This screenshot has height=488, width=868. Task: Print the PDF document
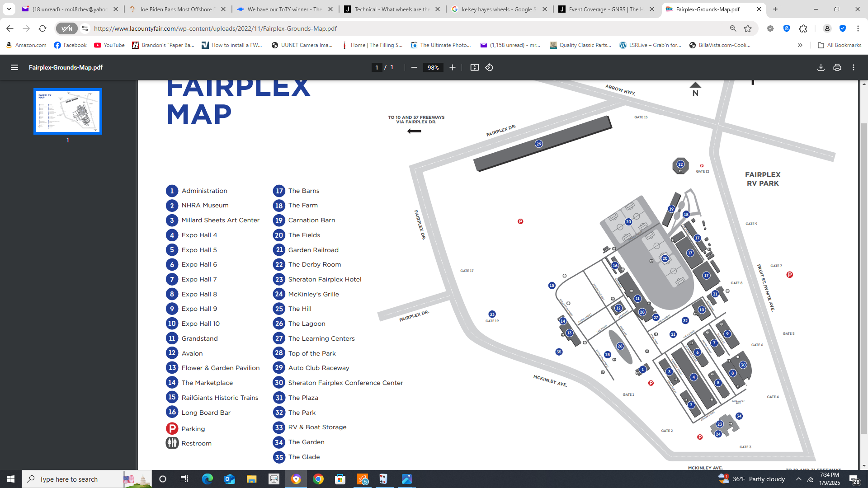coord(837,67)
